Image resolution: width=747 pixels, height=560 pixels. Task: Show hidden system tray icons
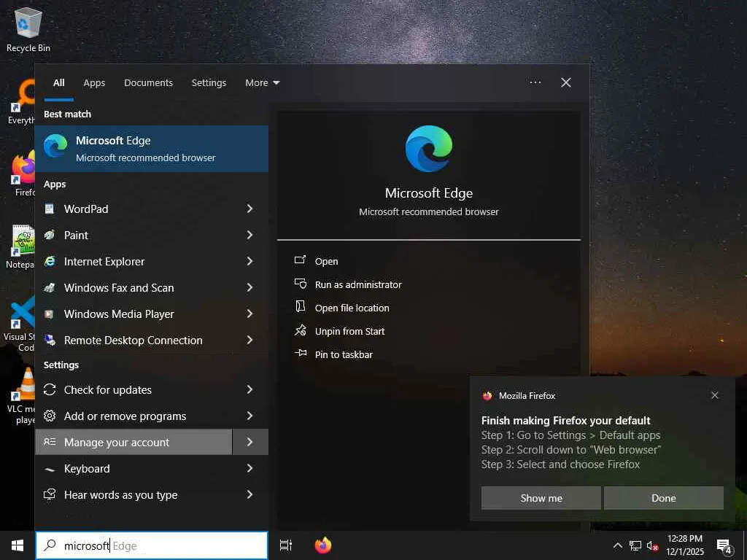617,545
